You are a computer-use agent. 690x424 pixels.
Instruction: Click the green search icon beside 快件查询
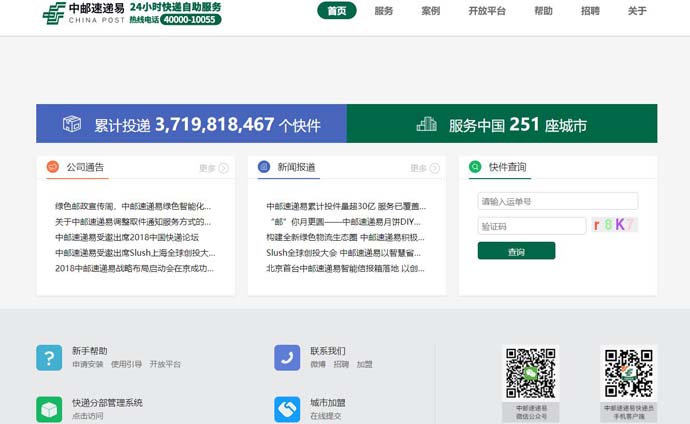tap(475, 167)
